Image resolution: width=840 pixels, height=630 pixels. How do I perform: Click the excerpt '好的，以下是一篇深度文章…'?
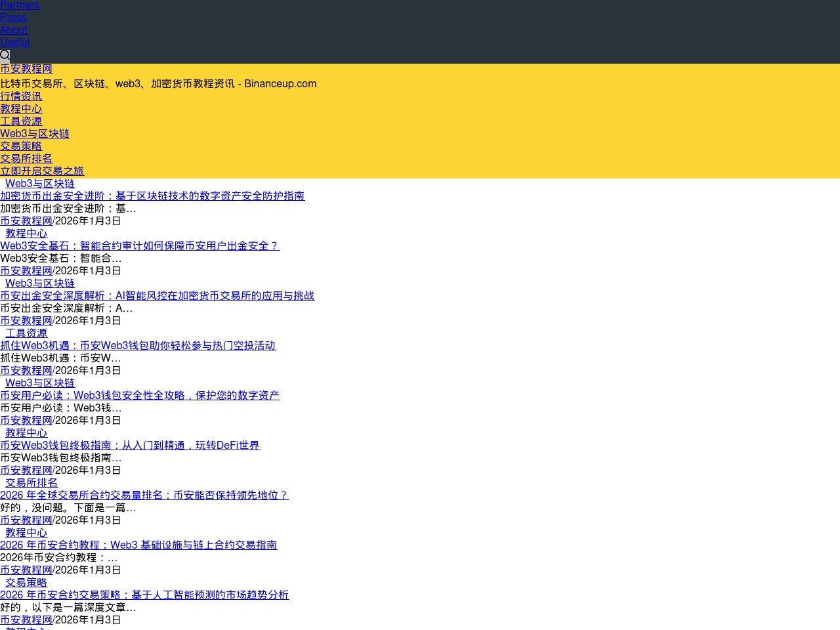click(68, 608)
